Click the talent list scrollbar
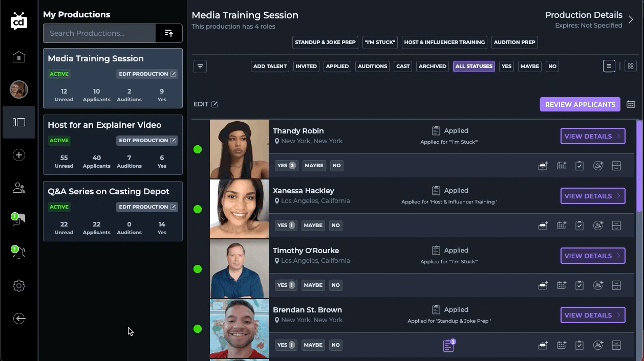The height and width of the screenshot is (361, 644). tap(639, 166)
